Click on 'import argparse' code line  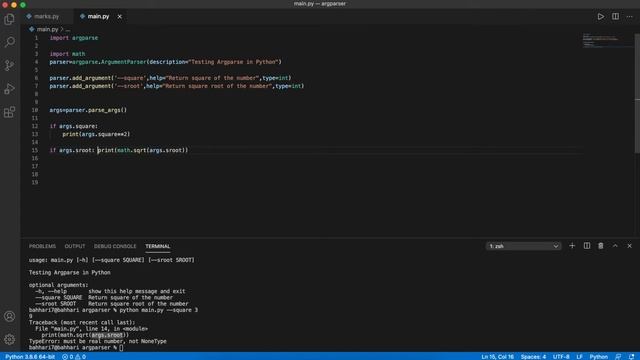tap(73, 38)
